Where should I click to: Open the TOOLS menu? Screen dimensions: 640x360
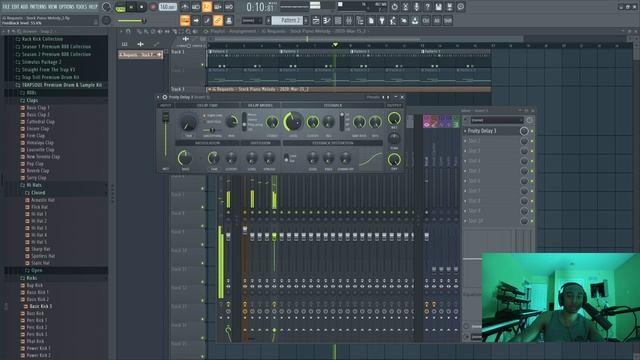[82, 7]
